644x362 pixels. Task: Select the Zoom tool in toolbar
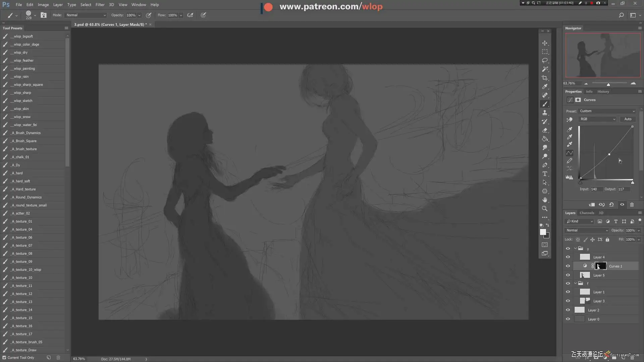tap(545, 208)
